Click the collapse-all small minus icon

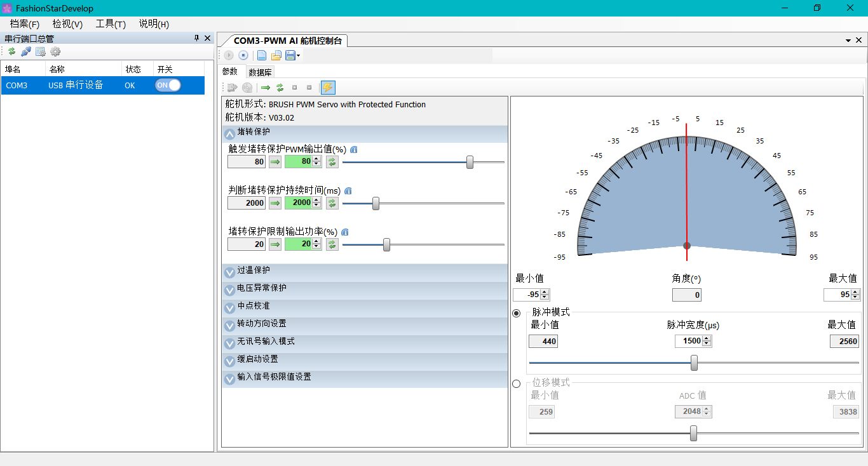[x=309, y=88]
